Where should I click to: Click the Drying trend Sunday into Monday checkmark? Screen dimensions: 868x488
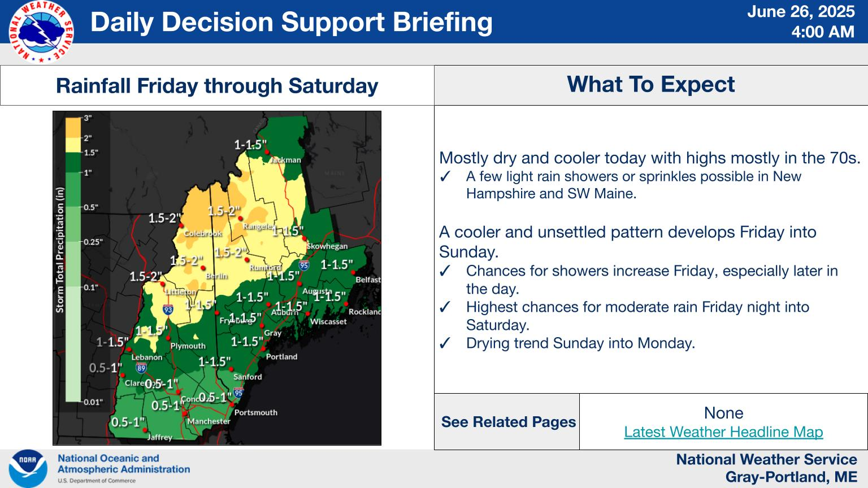[445, 343]
